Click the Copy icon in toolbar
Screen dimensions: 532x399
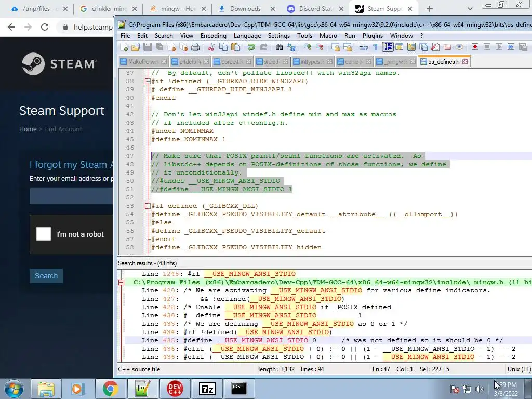[223, 47]
